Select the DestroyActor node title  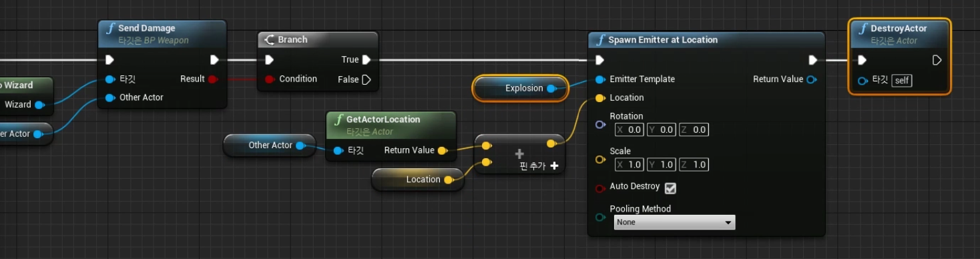899,29
